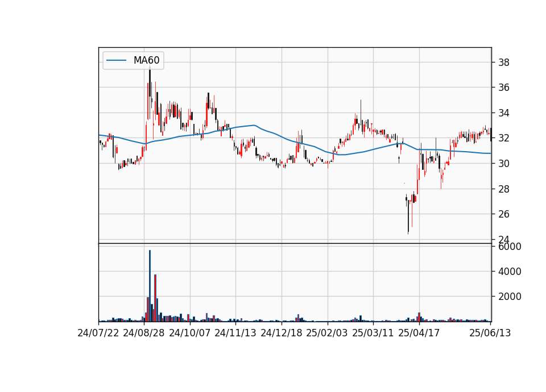Click the 4000 volume axis label
Screen dimensions: 546x392
pyautogui.click(x=510, y=272)
